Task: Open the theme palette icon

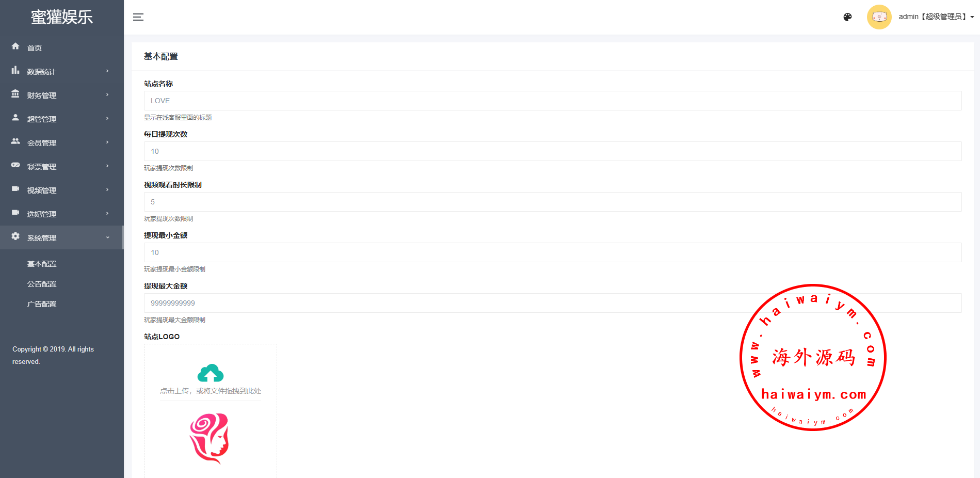Action: [847, 17]
